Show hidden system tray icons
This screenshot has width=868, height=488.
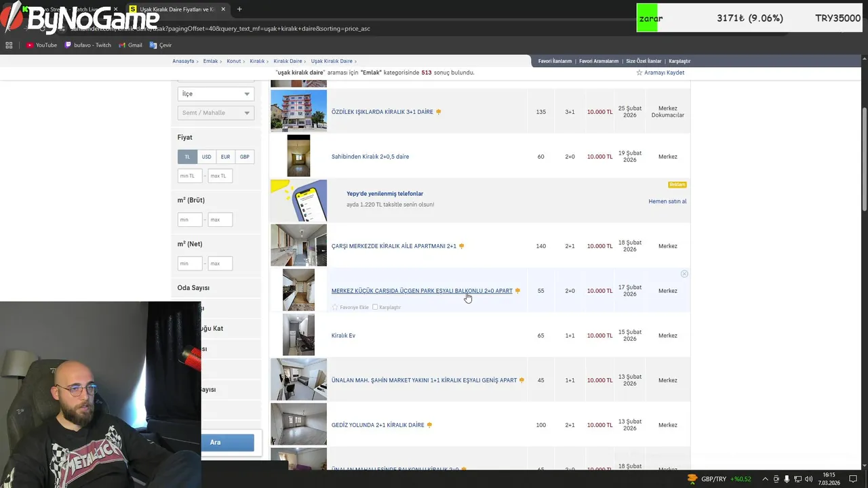coord(766,479)
